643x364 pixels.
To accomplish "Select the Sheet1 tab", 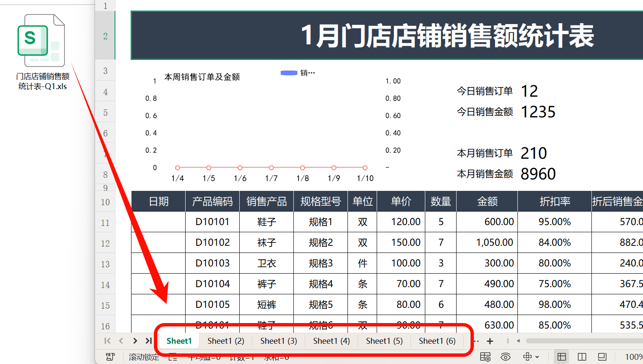I will pyautogui.click(x=179, y=341).
